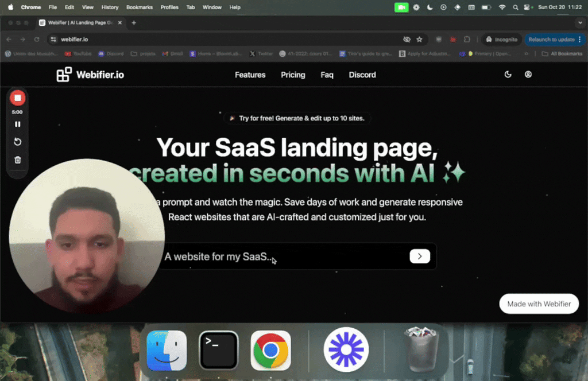Open the Bookmarks menu
This screenshot has height=381, width=588.
point(139,7)
